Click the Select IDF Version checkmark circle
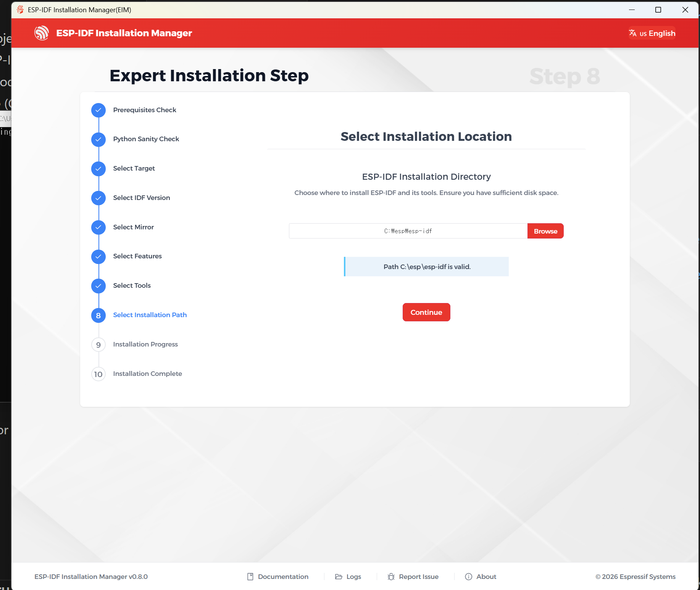This screenshot has width=700, height=590. (x=98, y=198)
